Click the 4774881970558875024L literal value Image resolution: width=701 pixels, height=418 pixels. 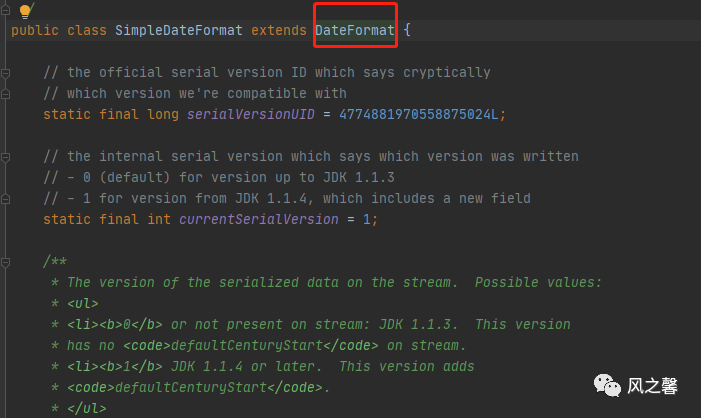418,114
